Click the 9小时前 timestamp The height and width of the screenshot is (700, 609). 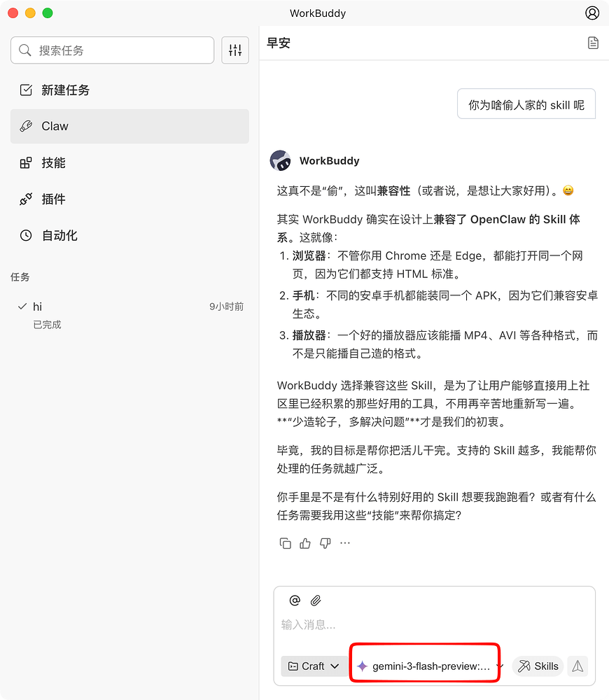pyautogui.click(x=226, y=307)
